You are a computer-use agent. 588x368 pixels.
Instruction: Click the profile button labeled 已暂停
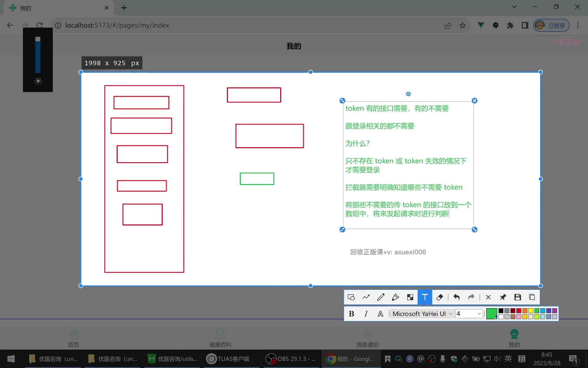tap(552, 25)
